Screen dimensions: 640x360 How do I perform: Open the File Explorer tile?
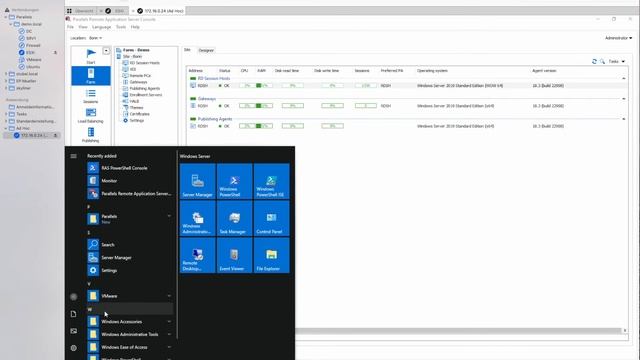click(271, 255)
